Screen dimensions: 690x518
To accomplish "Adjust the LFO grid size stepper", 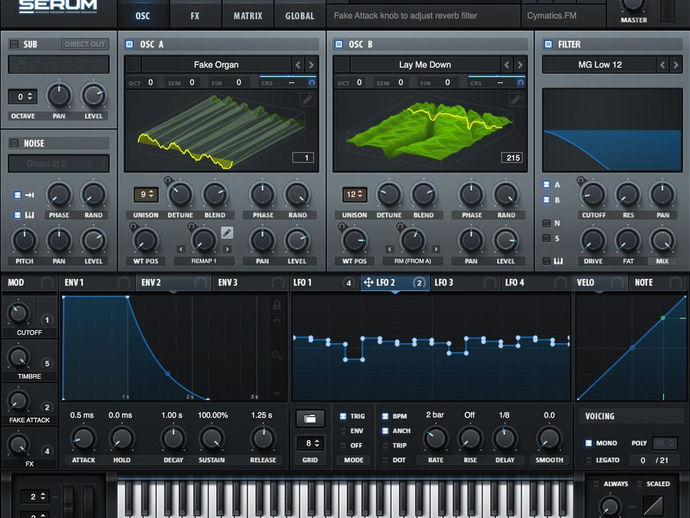I will point(312,443).
